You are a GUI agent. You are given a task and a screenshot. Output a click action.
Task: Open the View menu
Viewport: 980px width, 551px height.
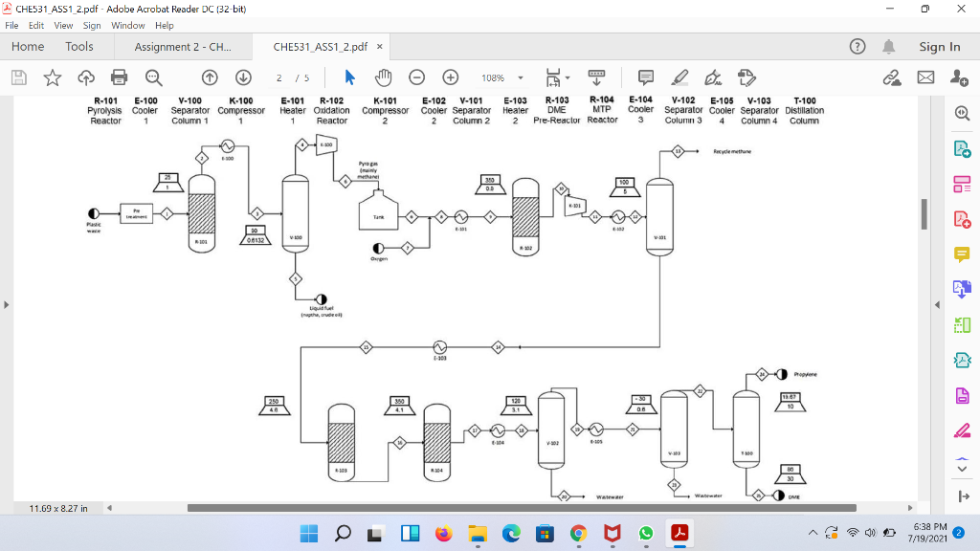pyautogui.click(x=63, y=25)
